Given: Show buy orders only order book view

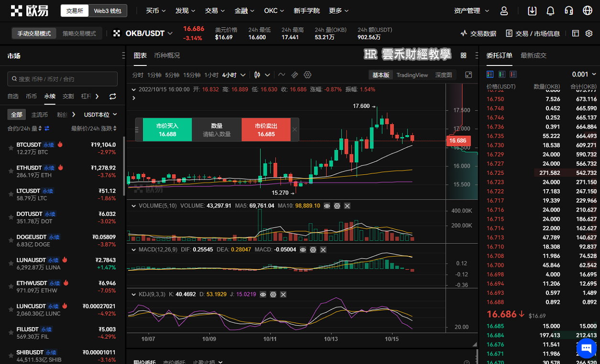Looking at the screenshot, I should pyautogui.click(x=502, y=74).
